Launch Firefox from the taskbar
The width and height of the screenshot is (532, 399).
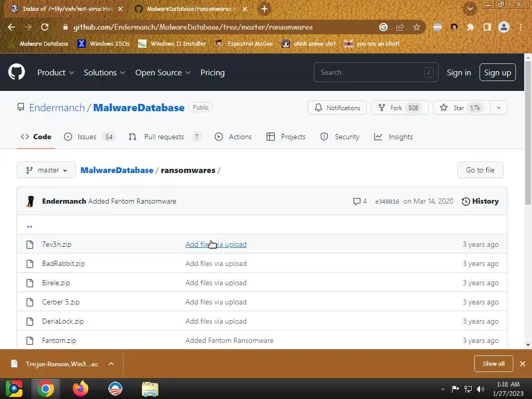tap(81, 389)
